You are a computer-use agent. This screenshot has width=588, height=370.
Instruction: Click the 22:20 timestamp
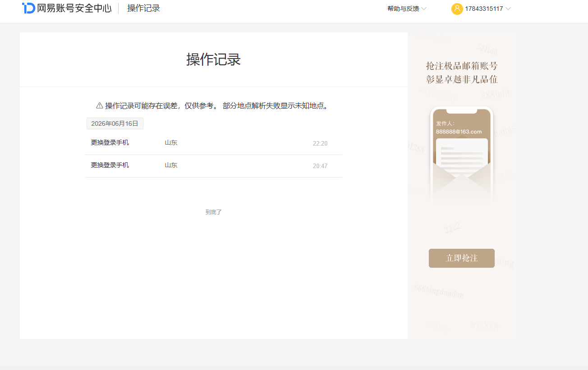click(320, 143)
